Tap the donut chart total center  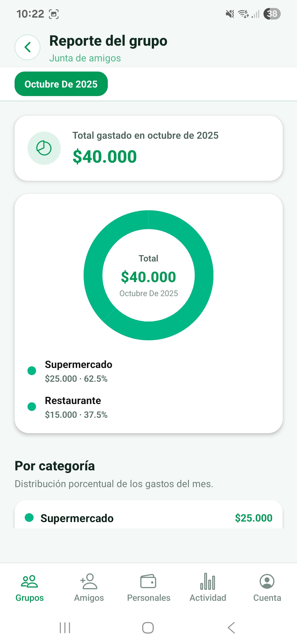148,275
